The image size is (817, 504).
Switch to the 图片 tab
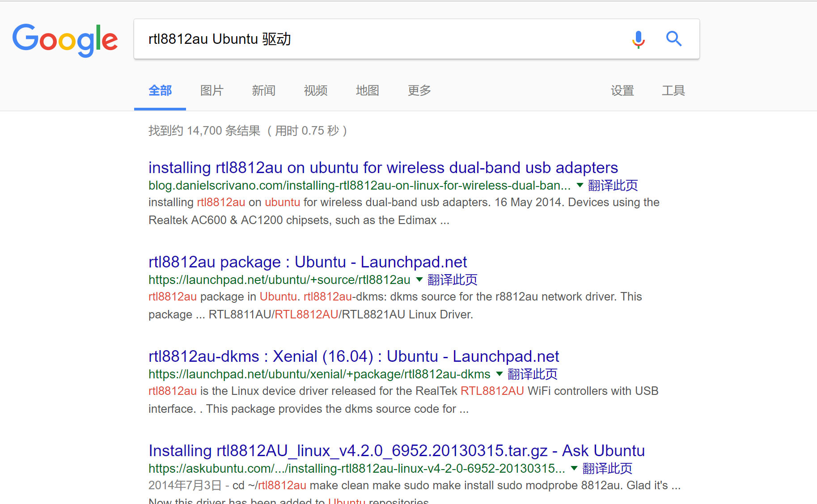pyautogui.click(x=212, y=91)
